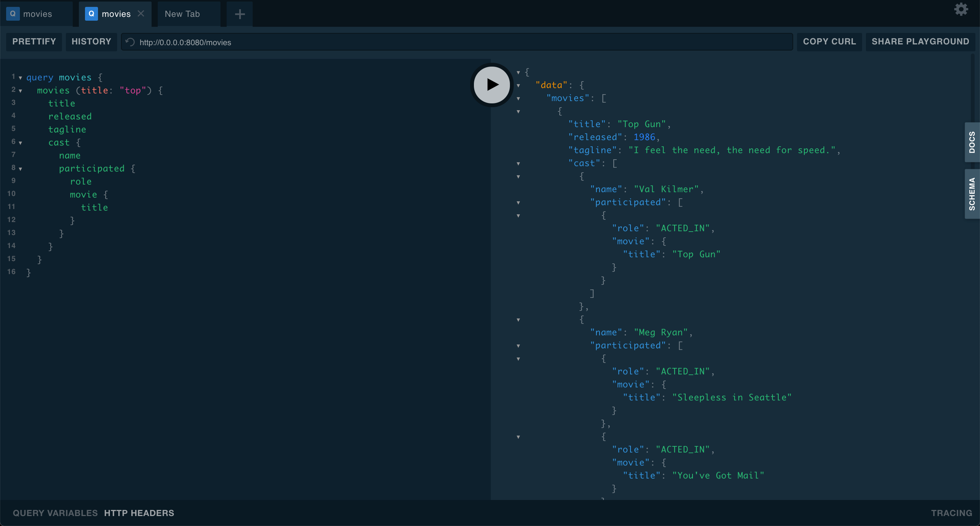Close the active movies tab

(x=141, y=14)
